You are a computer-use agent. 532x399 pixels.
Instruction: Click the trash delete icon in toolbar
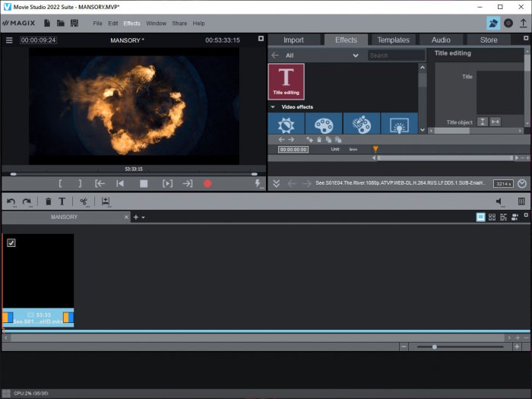coord(49,201)
